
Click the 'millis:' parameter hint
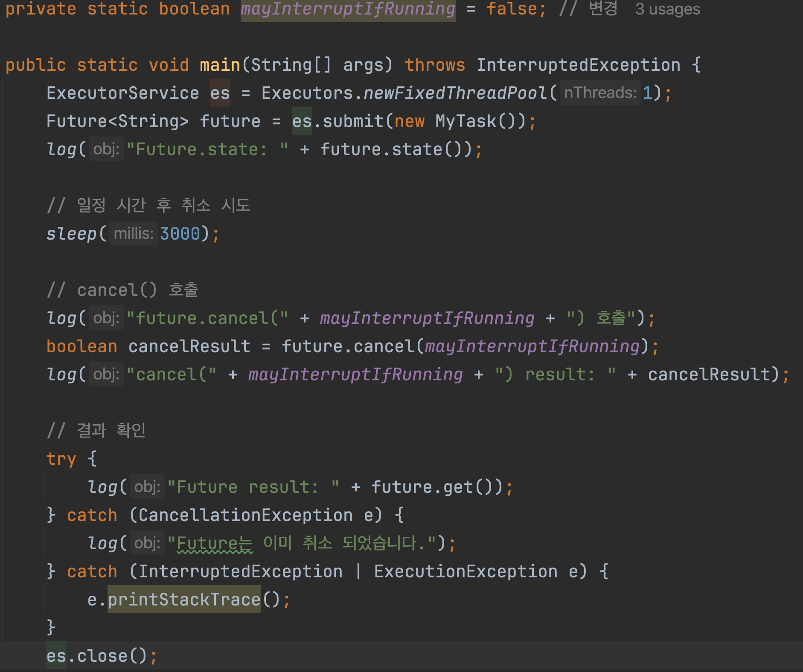pos(133,233)
